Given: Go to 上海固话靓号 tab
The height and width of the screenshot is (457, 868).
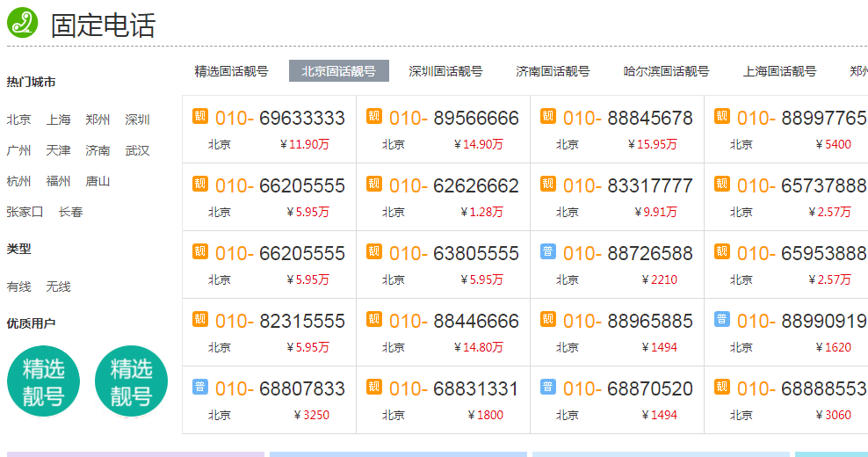Looking at the screenshot, I should pos(779,71).
